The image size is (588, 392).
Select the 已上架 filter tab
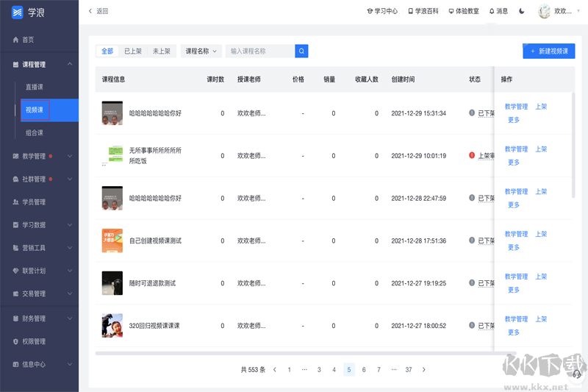pyautogui.click(x=132, y=51)
